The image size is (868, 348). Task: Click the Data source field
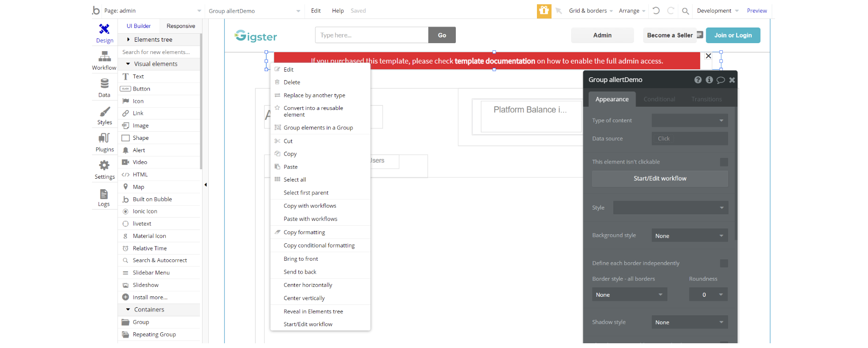click(x=690, y=138)
